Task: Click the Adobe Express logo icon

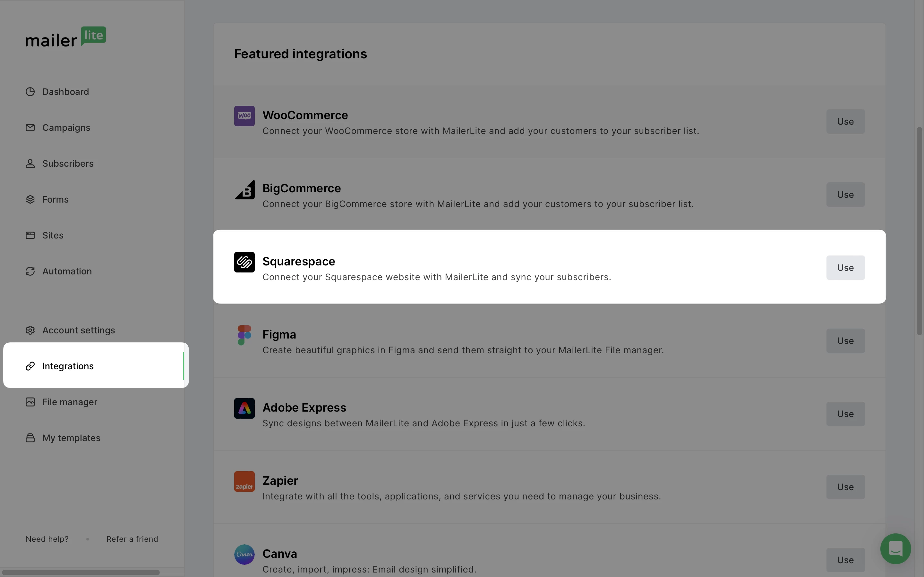Action: click(x=244, y=408)
